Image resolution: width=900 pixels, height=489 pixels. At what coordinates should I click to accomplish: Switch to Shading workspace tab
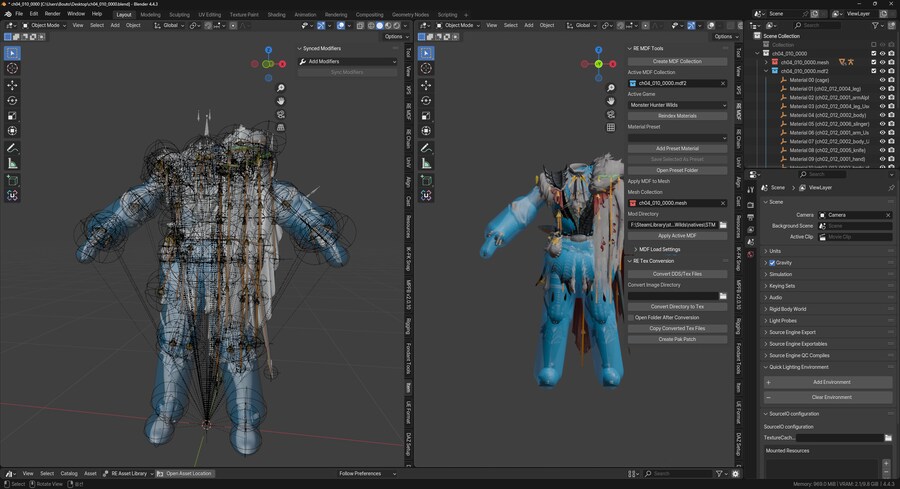[x=276, y=14]
